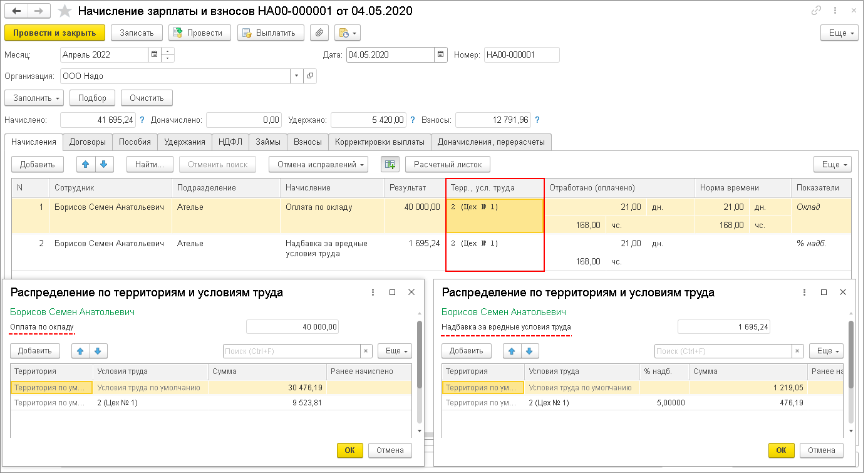Open the Еще menu of the Начисления table
Screen dimensions: 868x473
pos(832,164)
